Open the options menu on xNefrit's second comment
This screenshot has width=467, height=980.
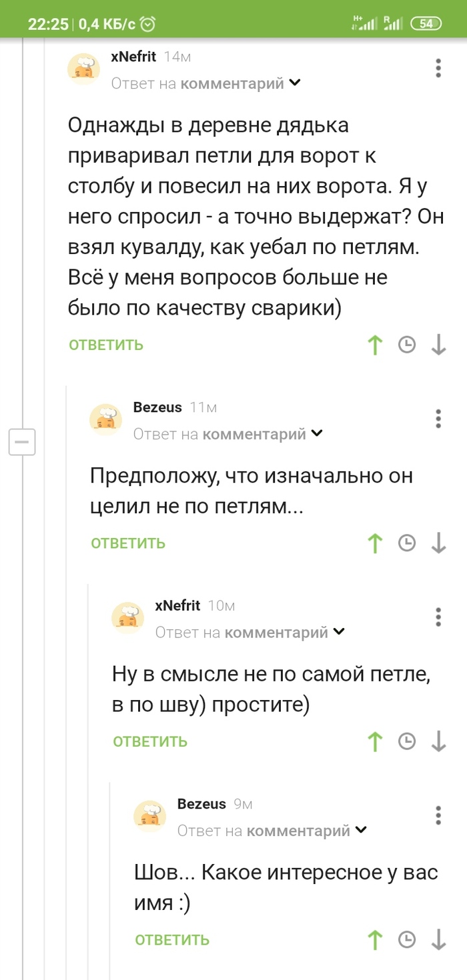[438, 617]
